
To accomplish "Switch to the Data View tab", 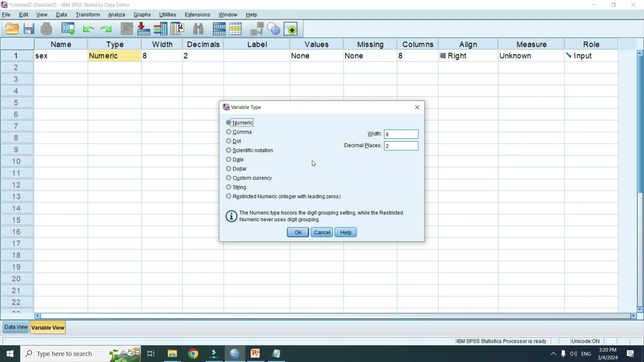I will tap(16, 327).
